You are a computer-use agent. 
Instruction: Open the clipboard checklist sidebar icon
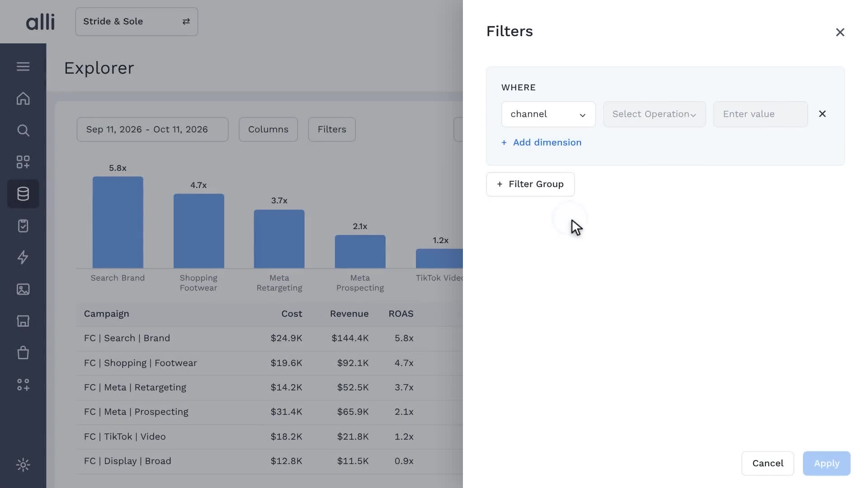[23, 225]
